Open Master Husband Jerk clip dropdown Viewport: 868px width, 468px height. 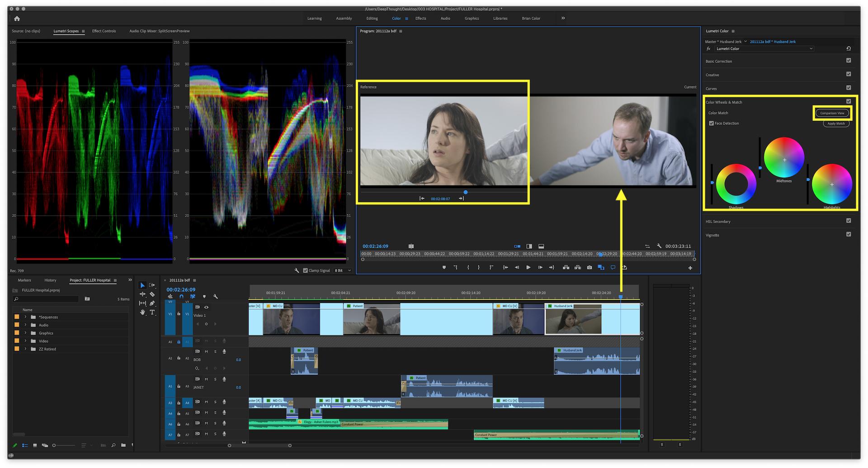click(745, 41)
